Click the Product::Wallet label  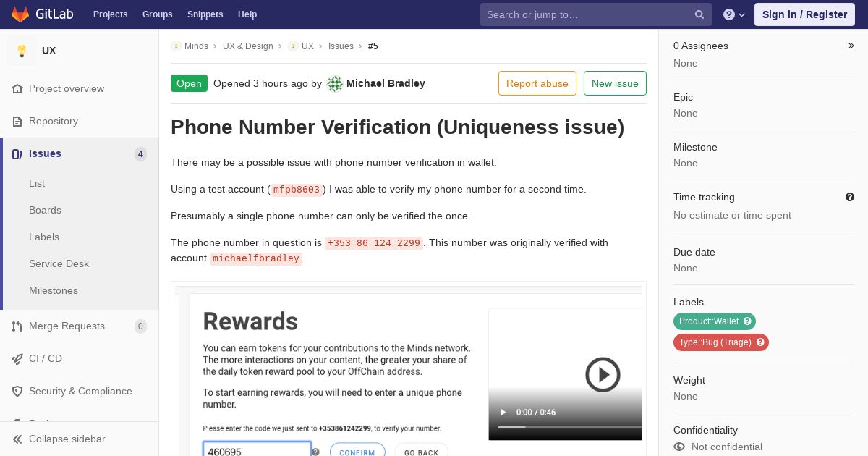pos(709,321)
